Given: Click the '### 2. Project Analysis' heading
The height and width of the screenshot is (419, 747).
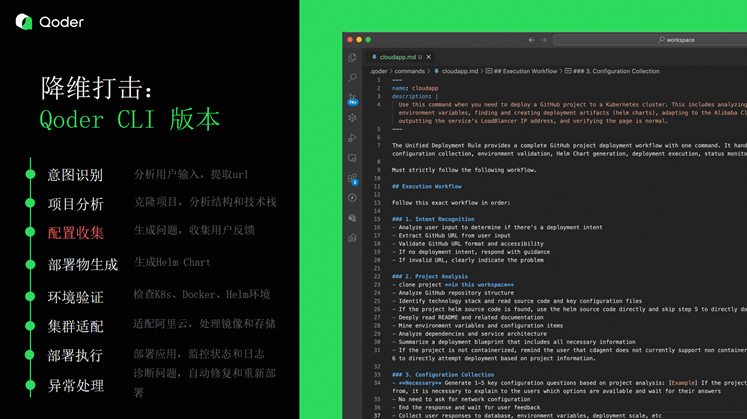Looking at the screenshot, I should [x=430, y=276].
